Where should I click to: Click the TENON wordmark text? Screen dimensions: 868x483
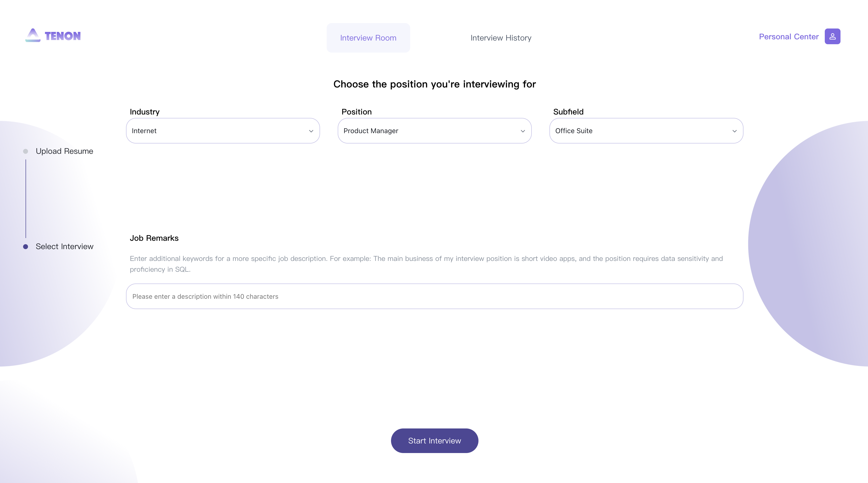63,36
